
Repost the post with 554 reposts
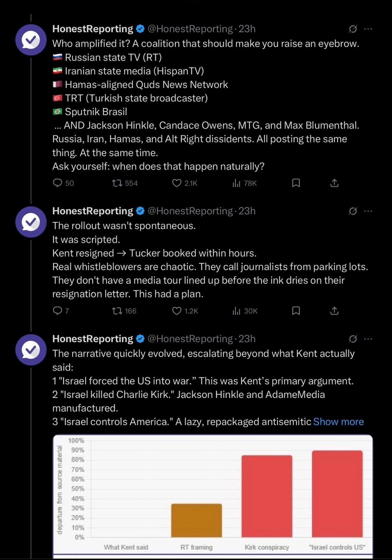coord(116,183)
